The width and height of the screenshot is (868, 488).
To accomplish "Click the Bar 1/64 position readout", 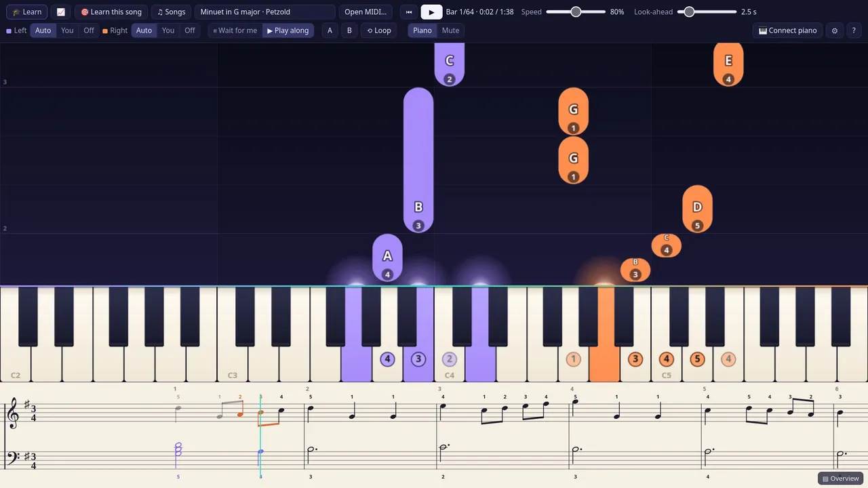I will pyautogui.click(x=481, y=12).
